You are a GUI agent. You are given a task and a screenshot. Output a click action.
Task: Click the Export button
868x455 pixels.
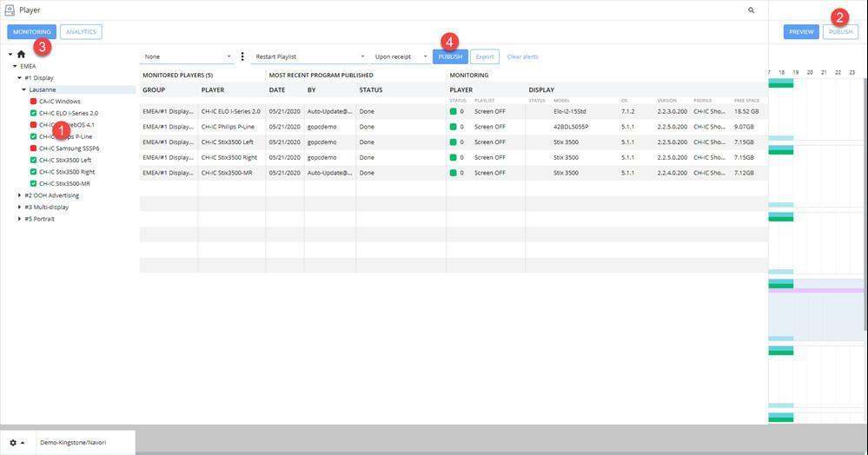click(x=484, y=56)
